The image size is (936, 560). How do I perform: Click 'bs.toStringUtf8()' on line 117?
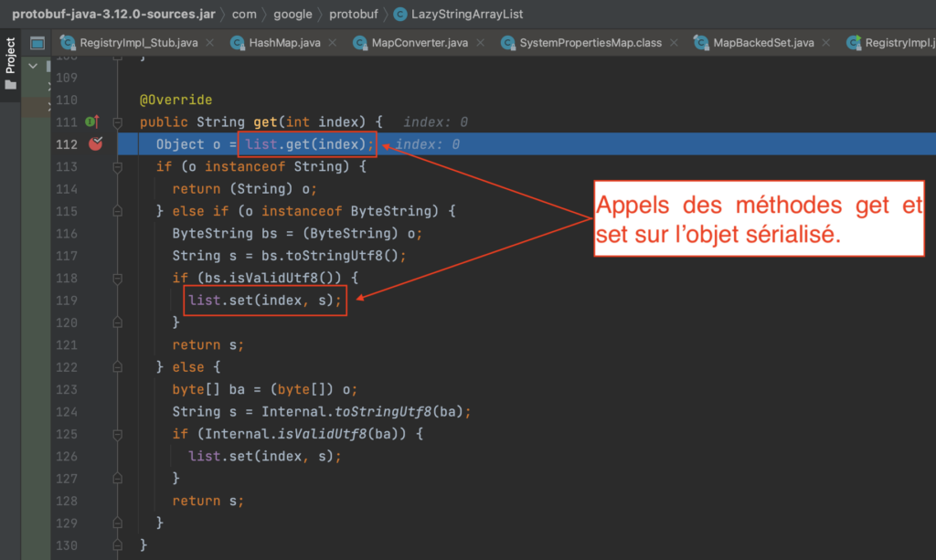tap(329, 256)
